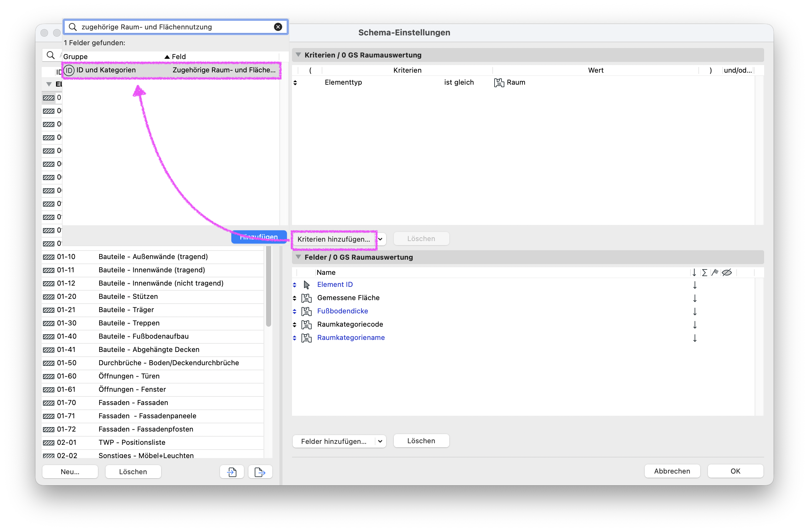Viewport: 809px width, 532px height.
Task: Open the Felder hinzufügen dropdown arrow
Action: pos(380,441)
